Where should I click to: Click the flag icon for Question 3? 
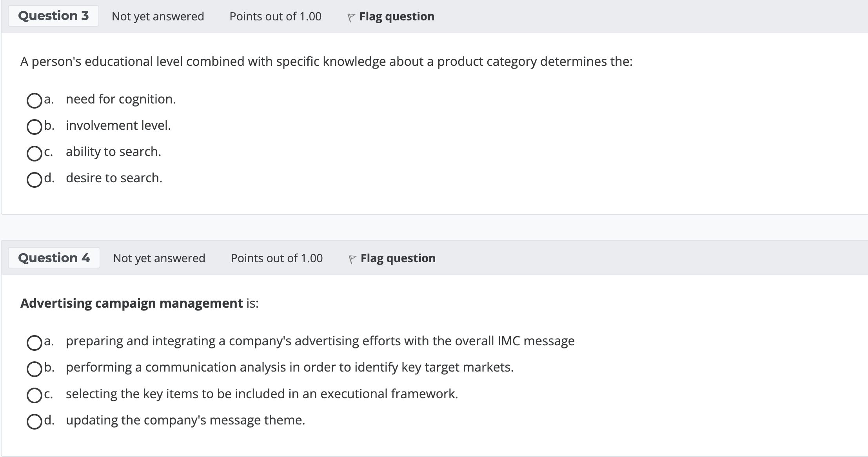351,17
